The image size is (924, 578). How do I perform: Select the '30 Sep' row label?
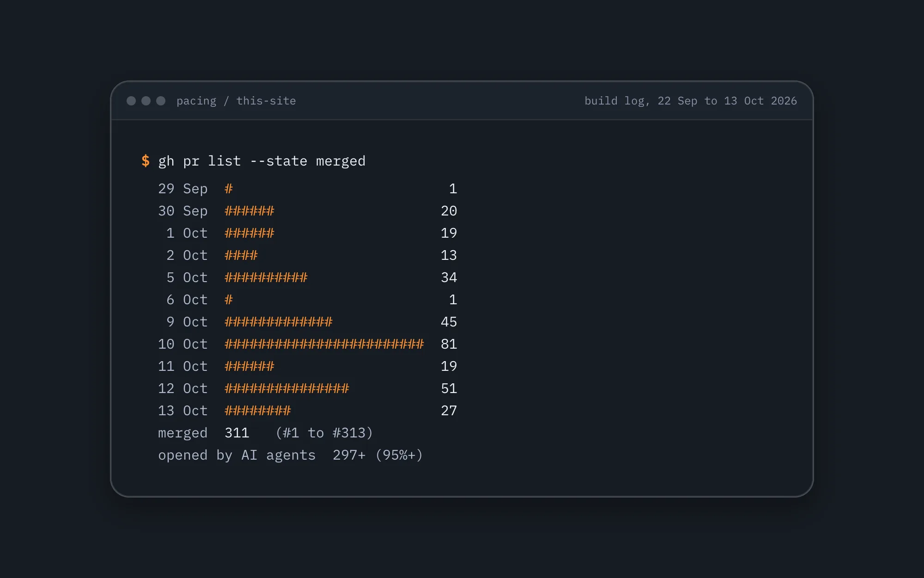183,211
